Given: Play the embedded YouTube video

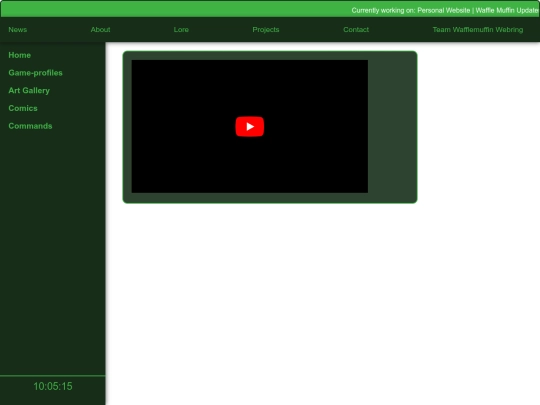Looking at the screenshot, I should click(x=250, y=126).
